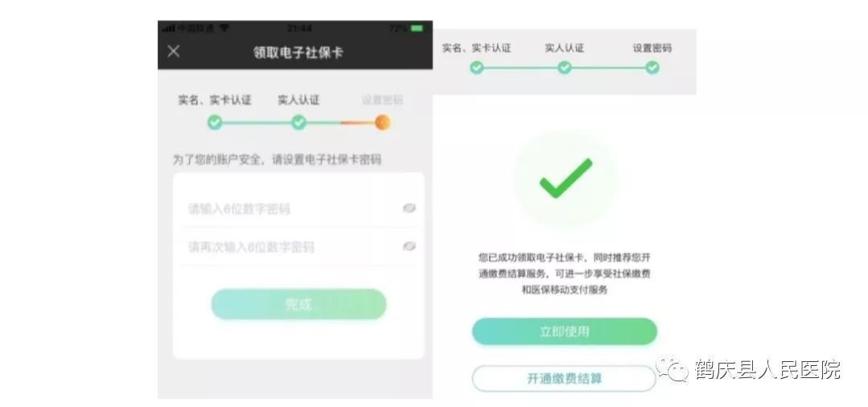Tap the 开通缴费结算 button
Viewport: 868px width, 407px height.
[x=564, y=379]
